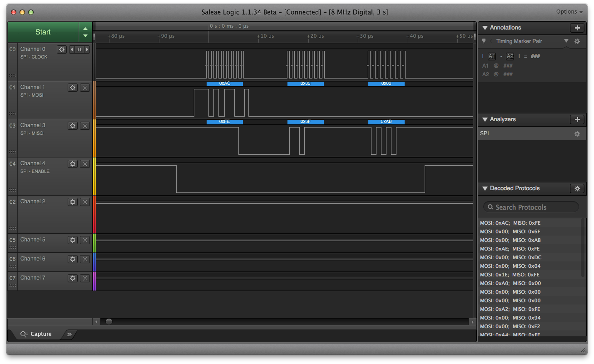This screenshot has height=364, width=594.
Task: Click Channel 4 SPI - ENABLE label
Action: pyautogui.click(x=35, y=172)
